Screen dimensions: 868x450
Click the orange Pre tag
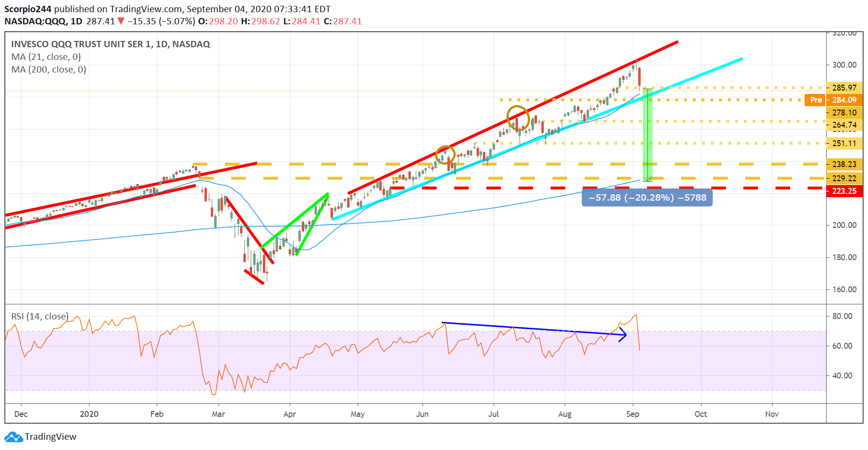click(x=816, y=100)
